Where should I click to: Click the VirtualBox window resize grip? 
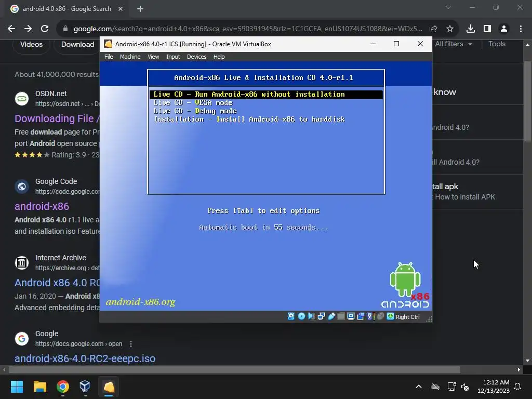click(x=429, y=318)
